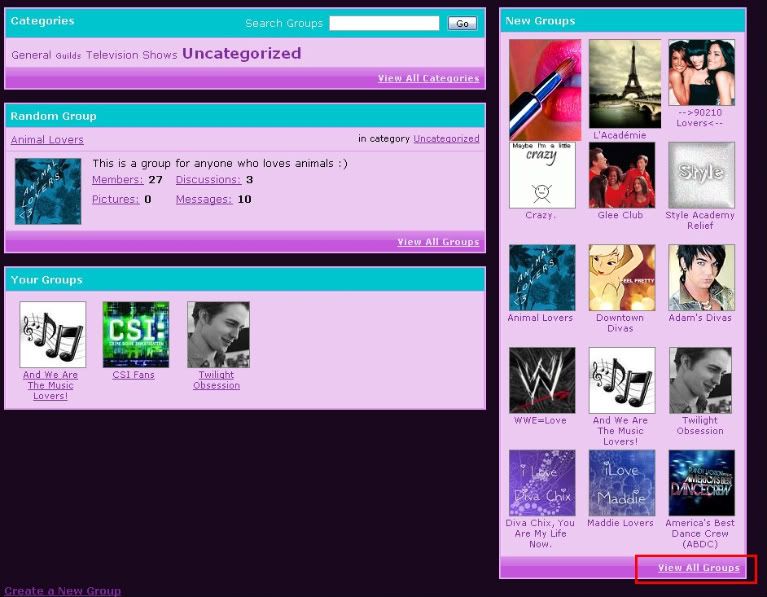Open Twilight Obsession link in Your Groups
Viewport: 767px width, 597px height.
[216, 380]
